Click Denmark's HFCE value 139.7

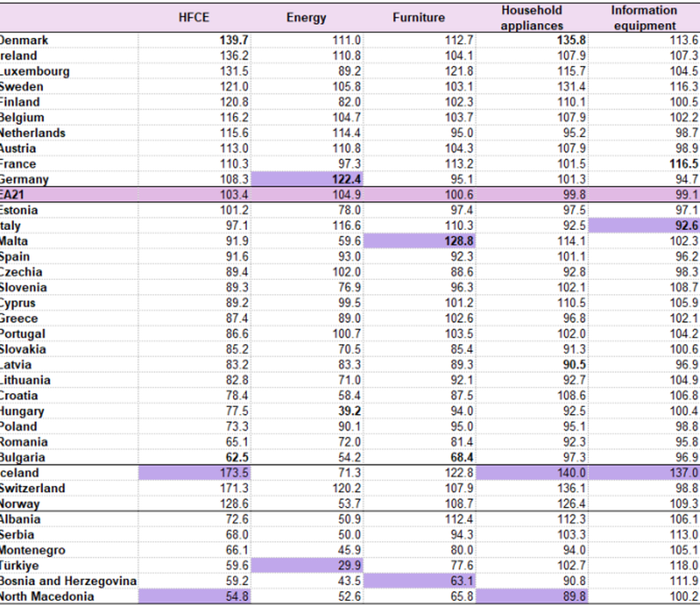(x=234, y=40)
